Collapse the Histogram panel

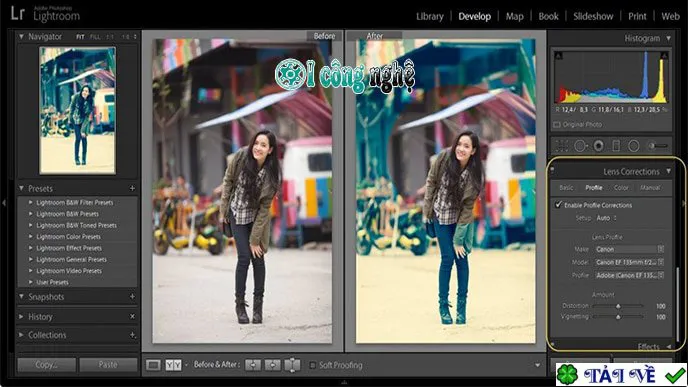pyautogui.click(x=668, y=38)
